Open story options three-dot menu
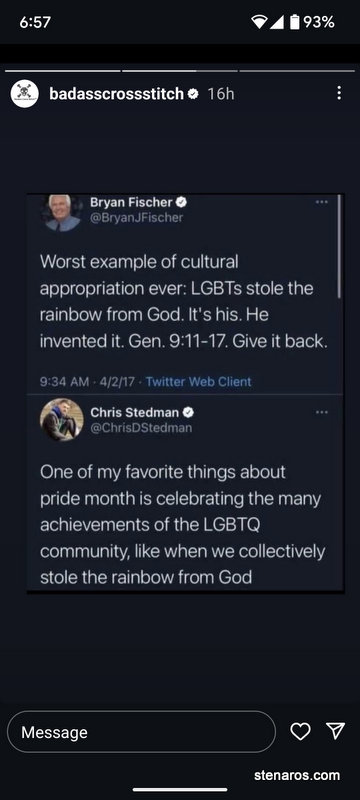The width and height of the screenshot is (360, 800). point(339,93)
